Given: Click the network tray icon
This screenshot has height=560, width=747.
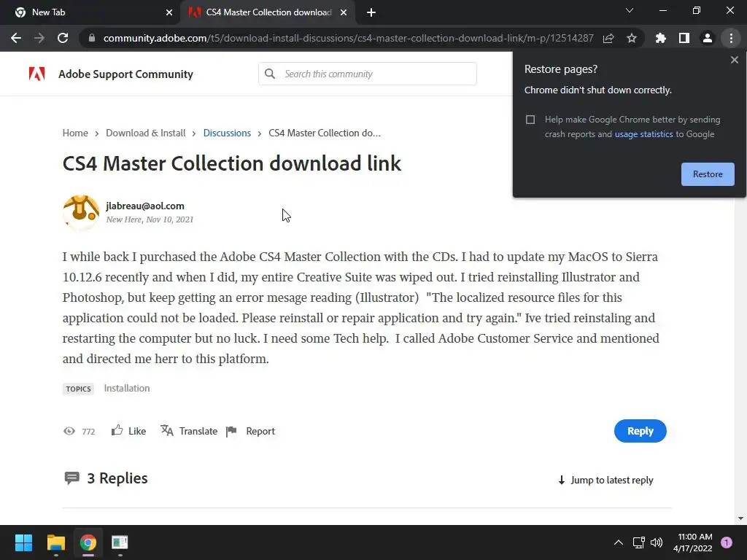Looking at the screenshot, I should (638, 542).
